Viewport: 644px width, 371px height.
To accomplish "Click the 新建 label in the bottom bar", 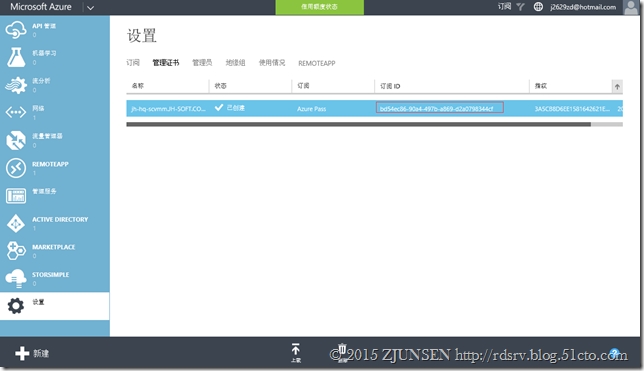I will pyautogui.click(x=41, y=353).
